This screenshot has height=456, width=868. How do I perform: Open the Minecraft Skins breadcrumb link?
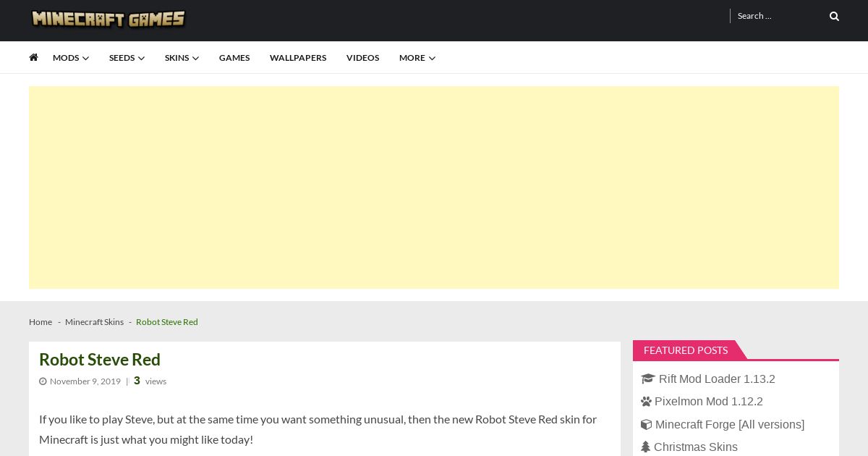point(94,322)
